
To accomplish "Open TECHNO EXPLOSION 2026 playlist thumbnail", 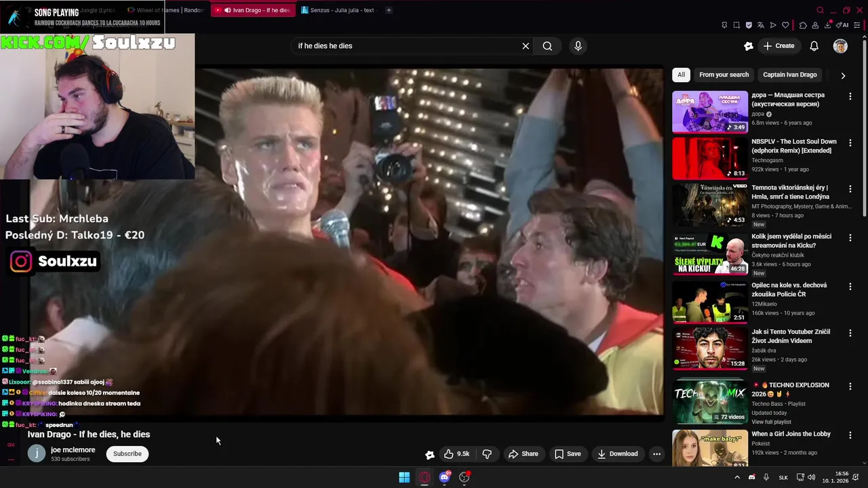I will point(710,401).
